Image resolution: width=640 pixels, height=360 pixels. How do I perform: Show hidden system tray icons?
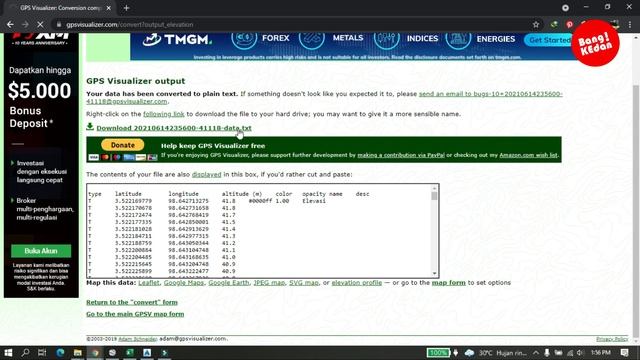(x=536, y=353)
